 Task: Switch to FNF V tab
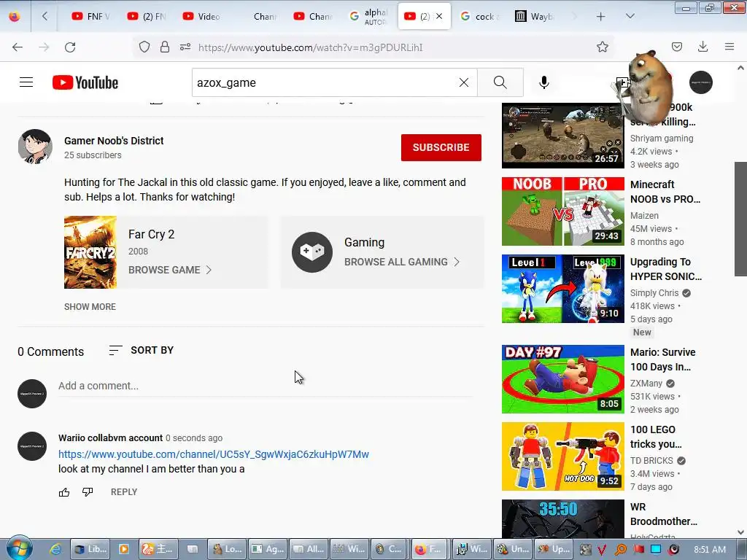click(91, 17)
